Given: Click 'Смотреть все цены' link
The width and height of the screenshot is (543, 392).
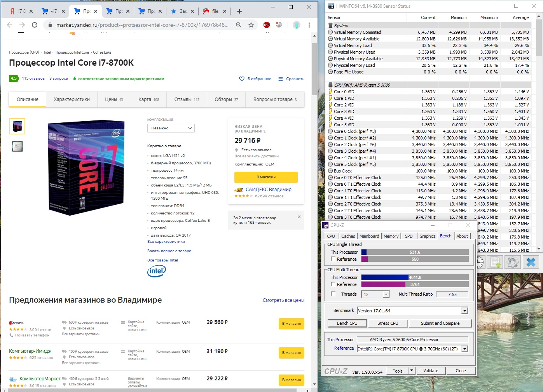Looking at the screenshot, I should (283, 300).
